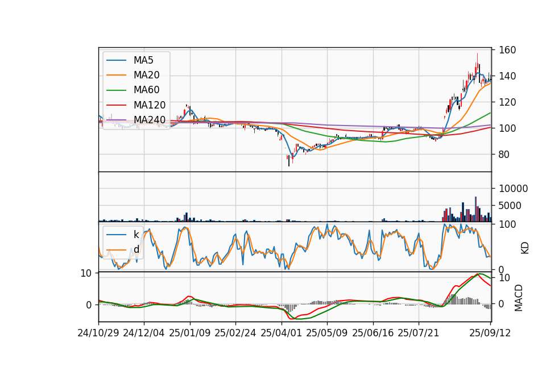Click the 24/12/04 date axis label
The image size is (546, 392).
pyautogui.click(x=144, y=333)
